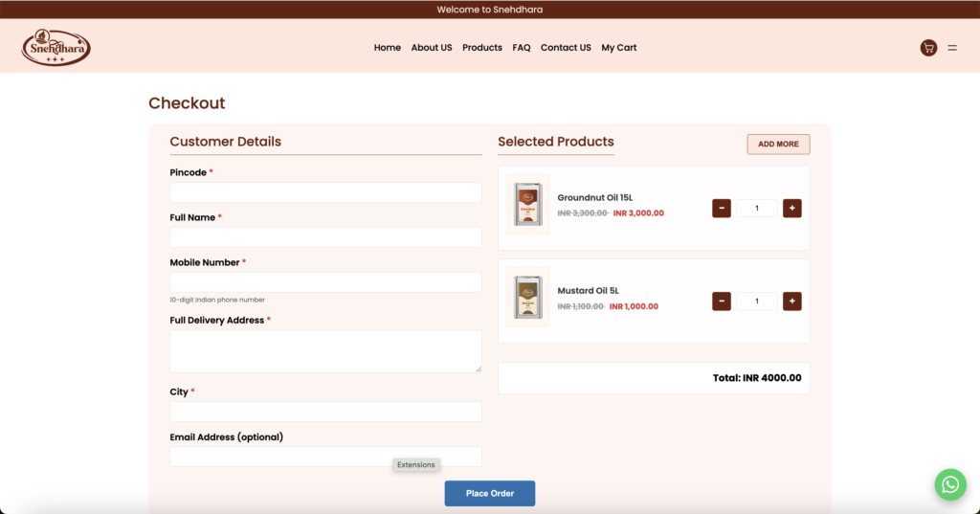980x514 pixels.
Task: Open Contact US page
Action: pos(566,48)
